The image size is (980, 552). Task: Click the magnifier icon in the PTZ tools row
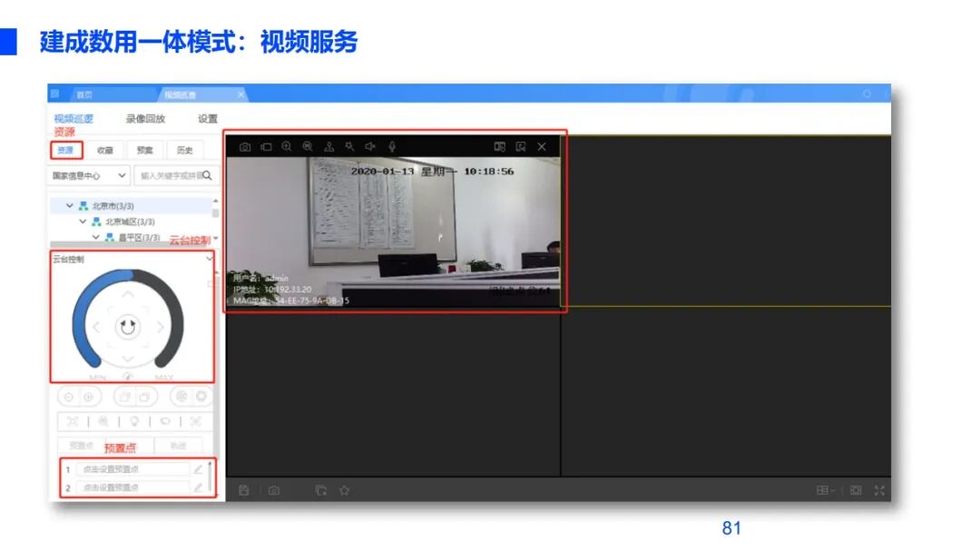103,421
